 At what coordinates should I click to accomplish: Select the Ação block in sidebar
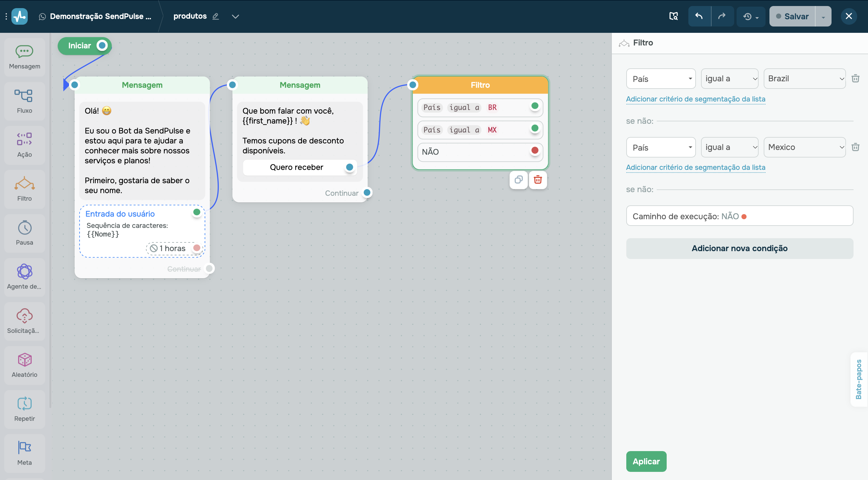[x=25, y=145]
